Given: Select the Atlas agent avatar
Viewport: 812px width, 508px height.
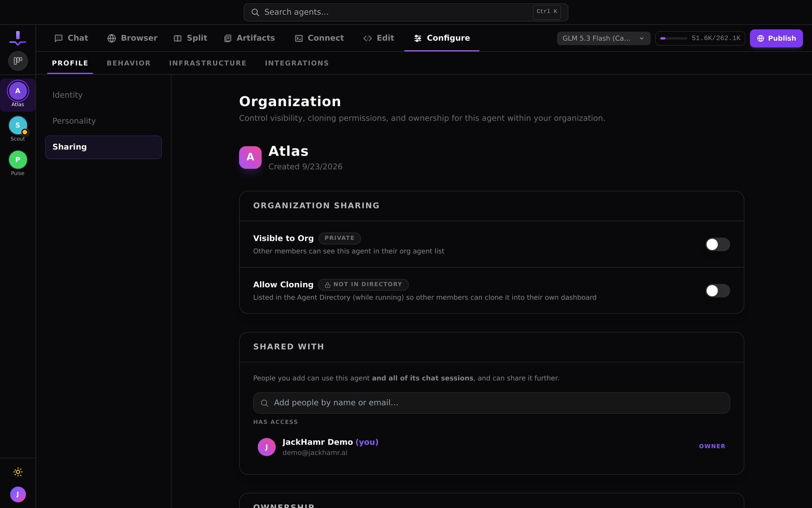Looking at the screenshot, I should point(18,91).
